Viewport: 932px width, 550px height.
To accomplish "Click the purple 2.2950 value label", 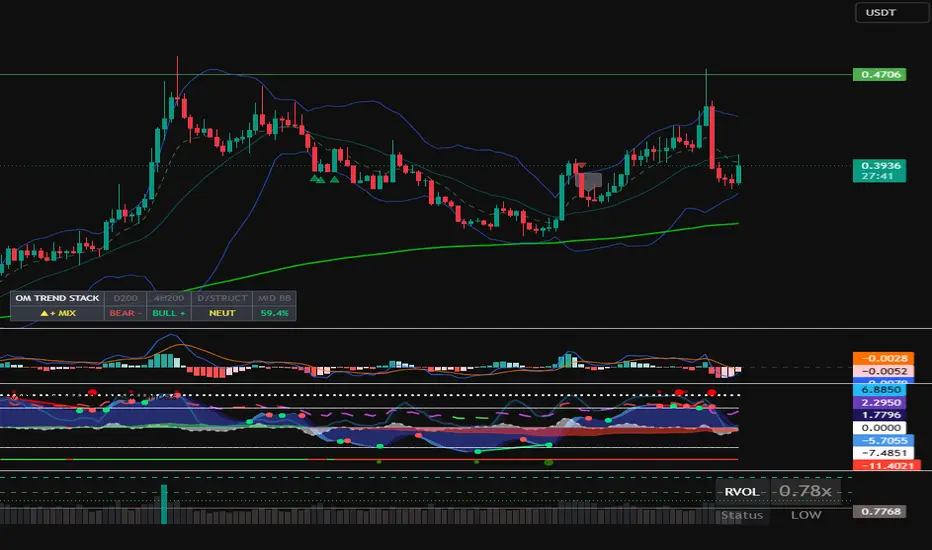I will [880, 403].
